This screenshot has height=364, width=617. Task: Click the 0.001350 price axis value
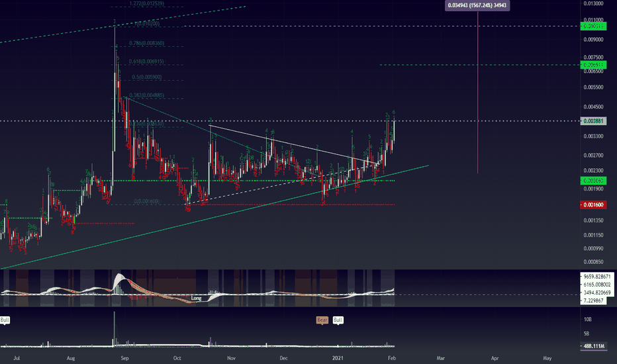tap(593, 221)
